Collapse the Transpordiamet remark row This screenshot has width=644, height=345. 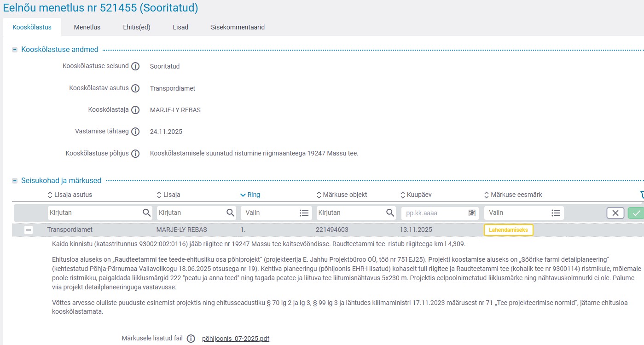tap(29, 230)
